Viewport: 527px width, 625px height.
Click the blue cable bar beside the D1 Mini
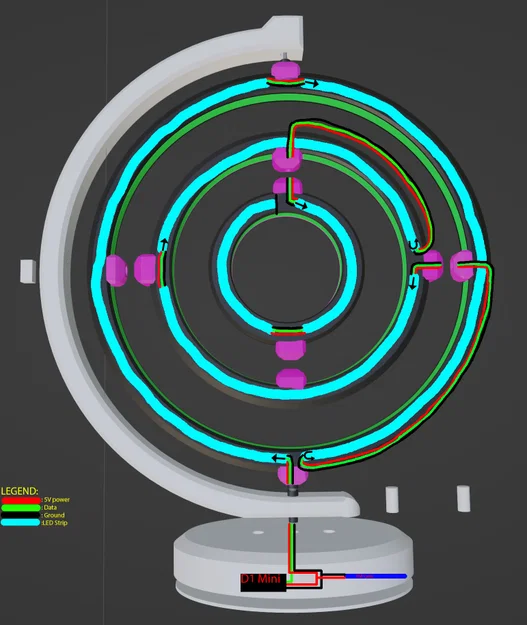[376, 576]
